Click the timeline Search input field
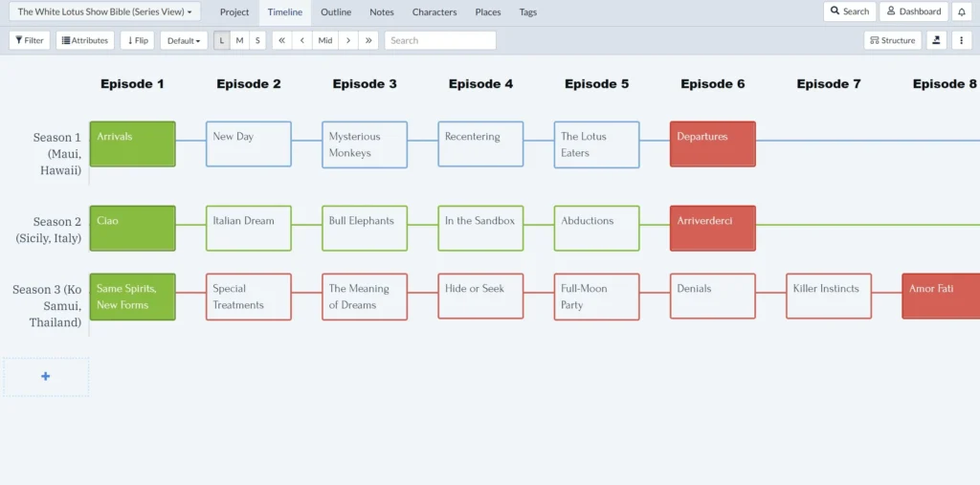The width and height of the screenshot is (980, 485). click(x=440, y=40)
